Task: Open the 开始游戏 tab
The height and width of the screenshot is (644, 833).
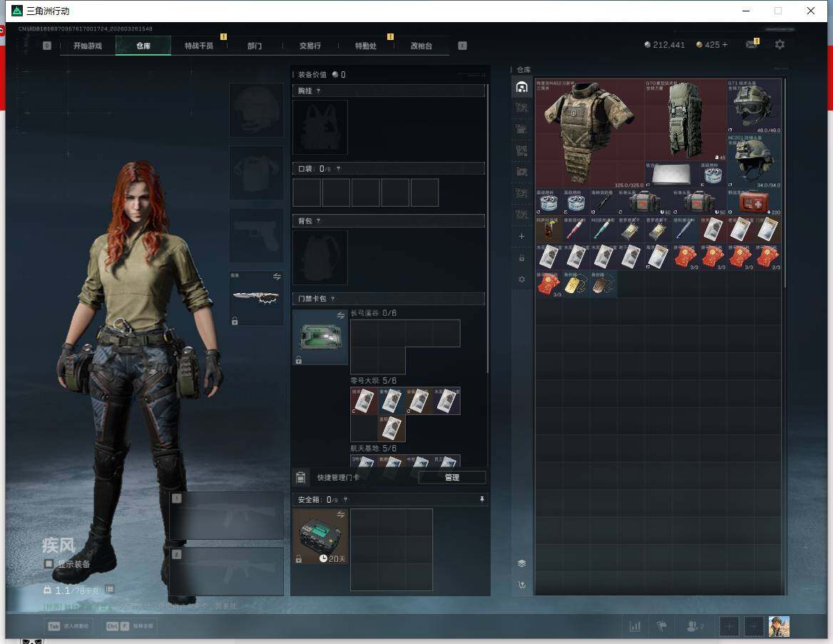Action: click(x=88, y=46)
